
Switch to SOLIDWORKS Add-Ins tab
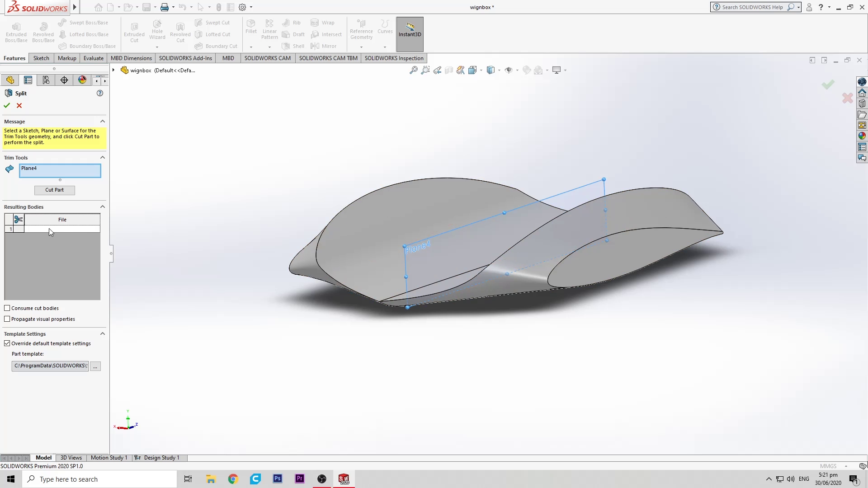pos(185,58)
